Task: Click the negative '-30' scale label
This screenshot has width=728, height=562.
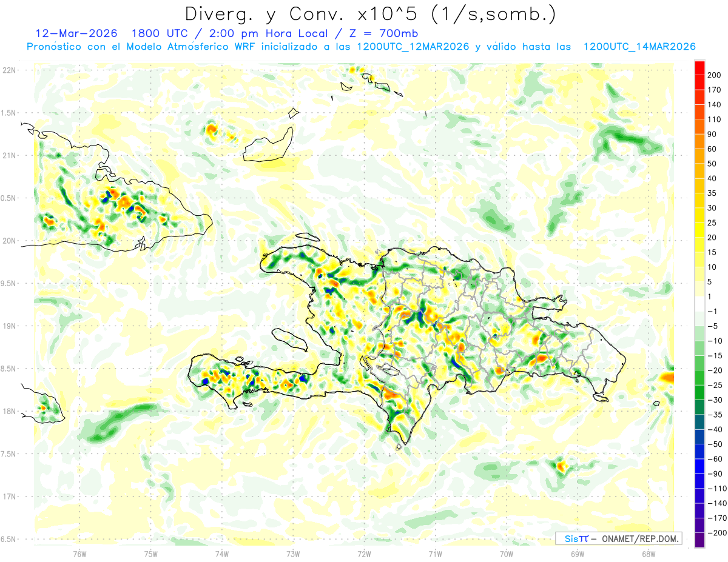Action: [x=715, y=400]
